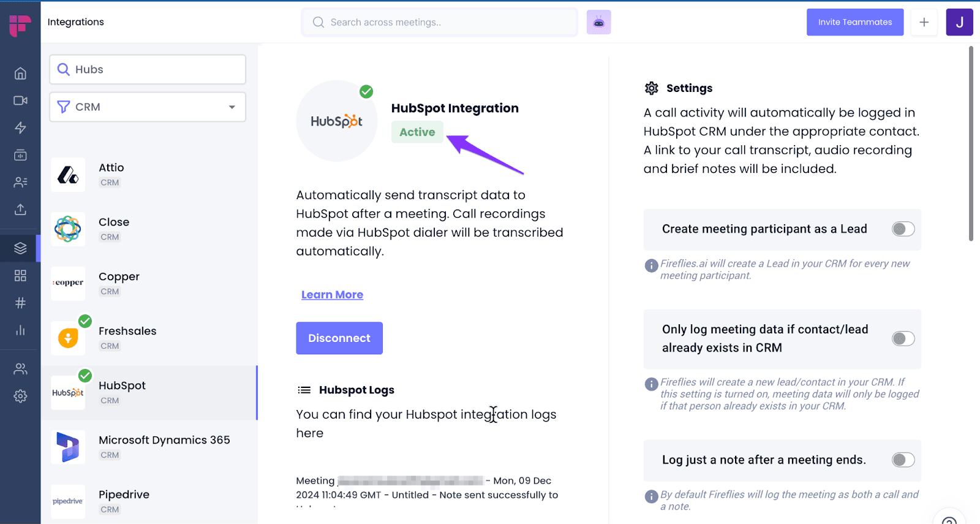
Task: Click the Hubspot Logs heading
Action: tap(356, 390)
